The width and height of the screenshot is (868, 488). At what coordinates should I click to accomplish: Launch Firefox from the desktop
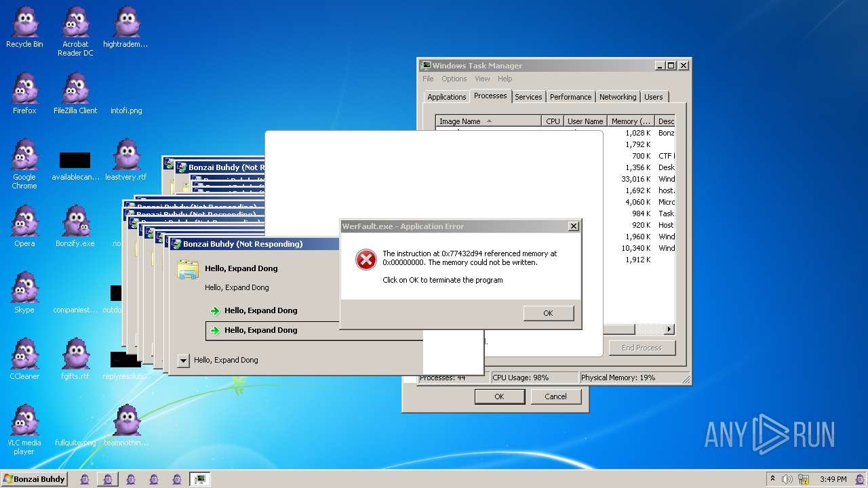pos(24,94)
